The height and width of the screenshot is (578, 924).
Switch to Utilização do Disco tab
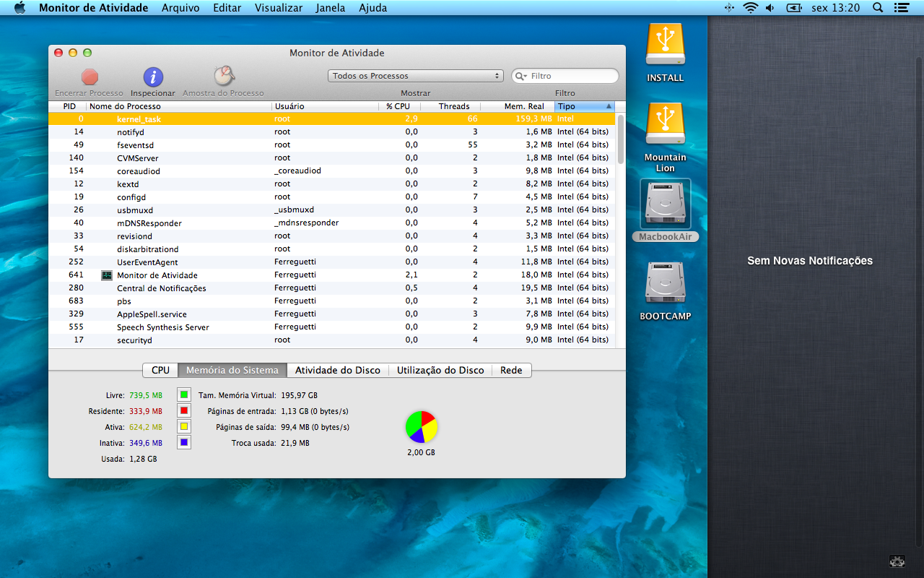click(x=440, y=370)
